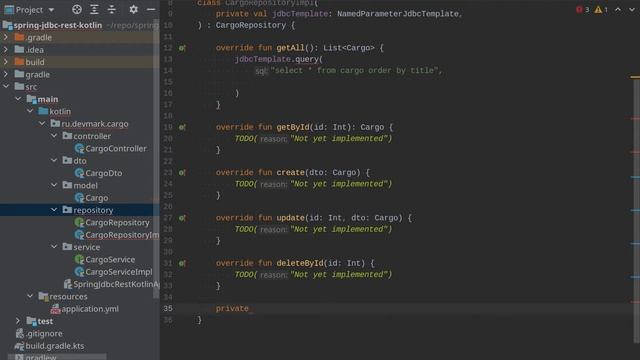Screen dimensions: 640x360
Task: Collapse the dto package
Action: coord(54,160)
